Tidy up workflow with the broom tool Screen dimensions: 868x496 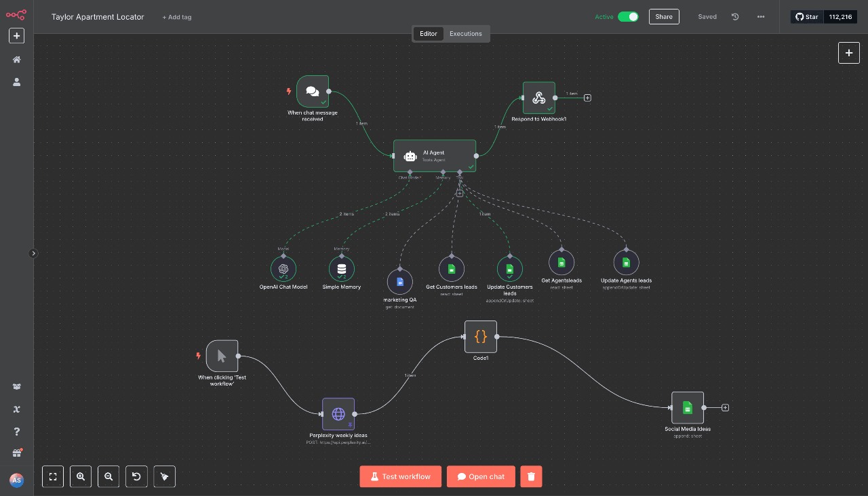click(x=164, y=476)
